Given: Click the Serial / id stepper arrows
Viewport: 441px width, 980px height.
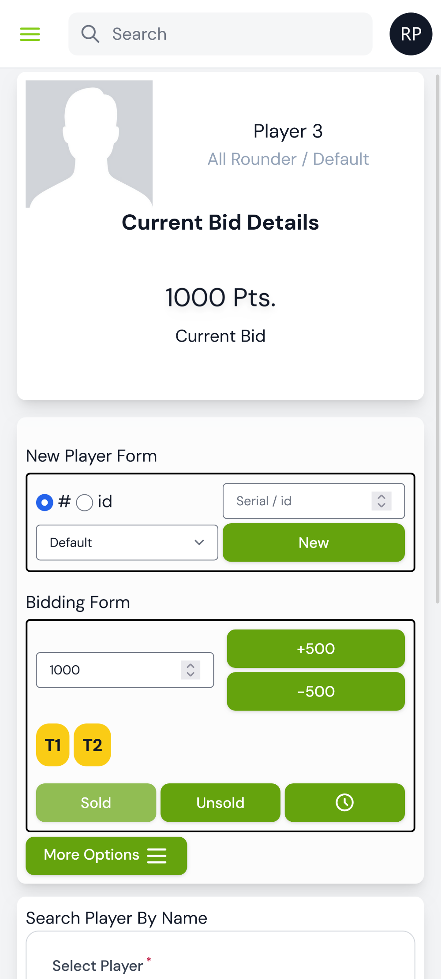Looking at the screenshot, I should [381, 501].
